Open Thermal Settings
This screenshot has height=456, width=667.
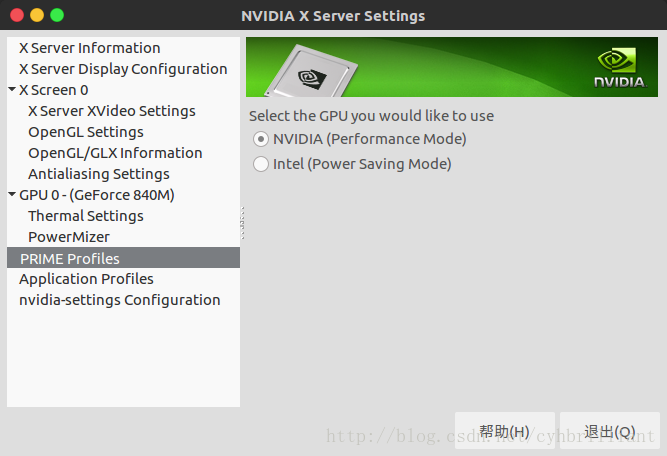point(86,216)
